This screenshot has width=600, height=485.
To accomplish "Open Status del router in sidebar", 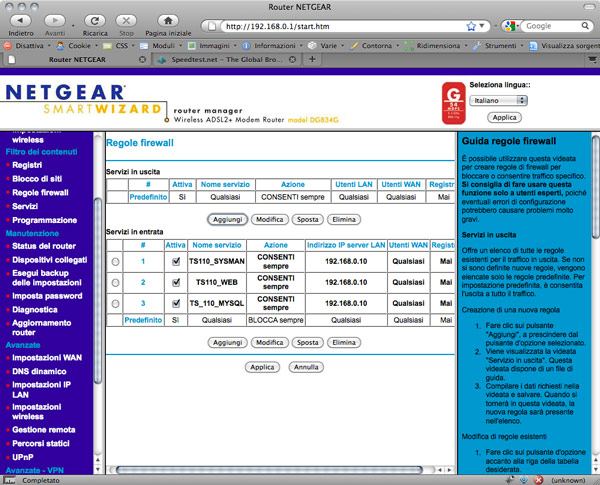I will click(44, 246).
